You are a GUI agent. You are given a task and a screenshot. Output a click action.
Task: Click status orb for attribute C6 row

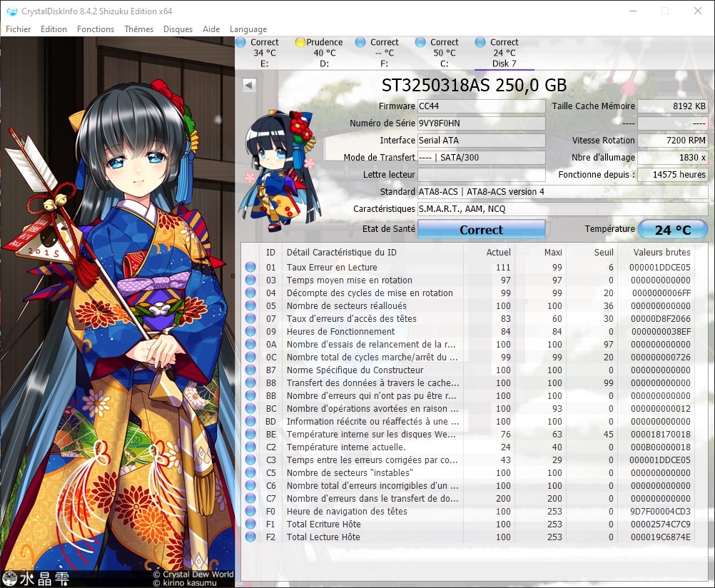click(x=250, y=486)
